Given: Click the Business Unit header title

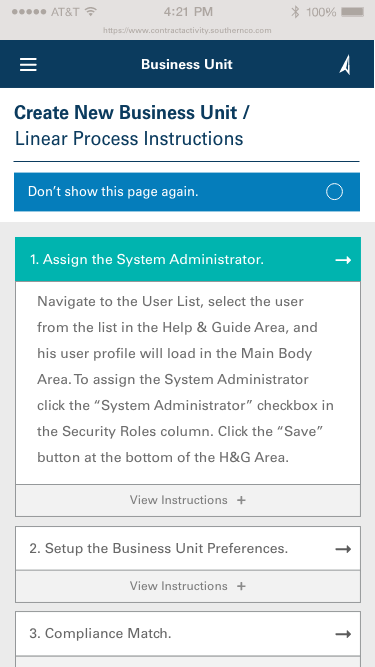Looking at the screenshot, I should pos(187,64).
